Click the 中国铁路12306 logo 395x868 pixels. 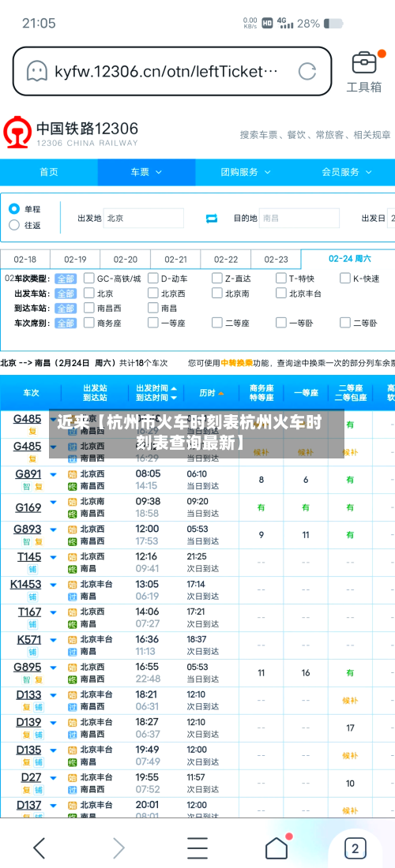70,134
